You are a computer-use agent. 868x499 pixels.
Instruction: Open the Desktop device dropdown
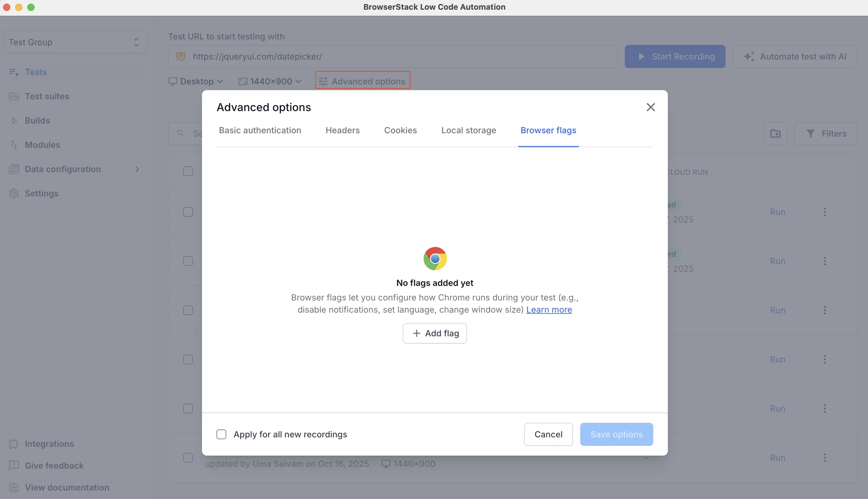coord(196,81)
